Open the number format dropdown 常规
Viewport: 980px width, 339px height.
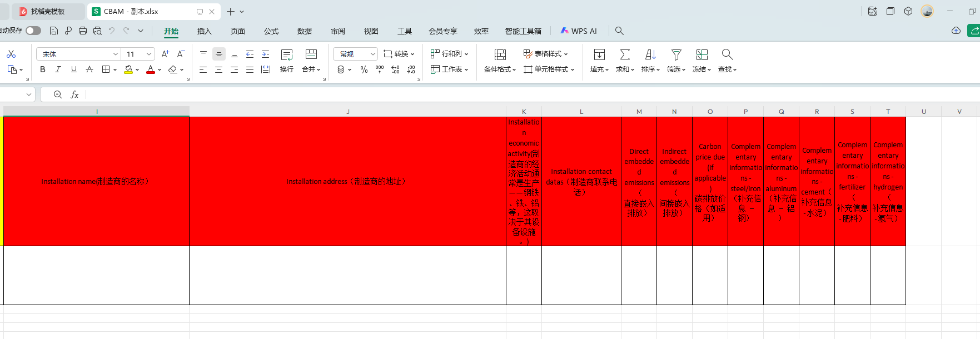(x=372, y=54)
